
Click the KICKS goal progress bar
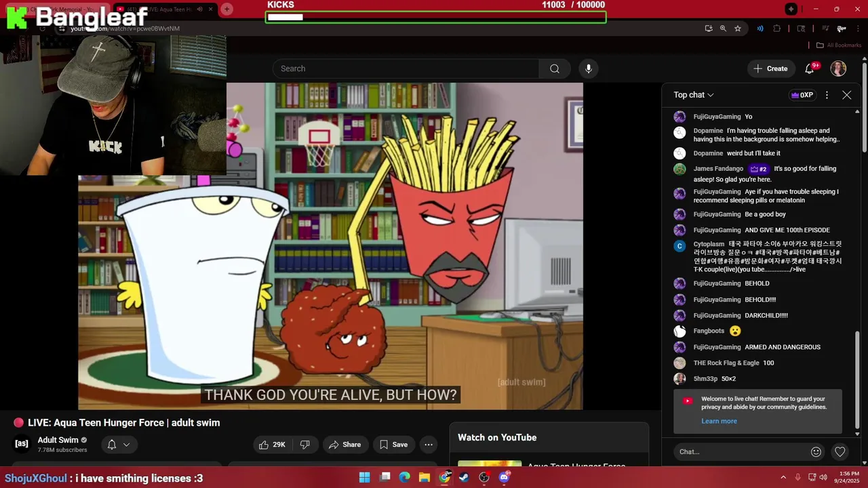pos(435,17)
